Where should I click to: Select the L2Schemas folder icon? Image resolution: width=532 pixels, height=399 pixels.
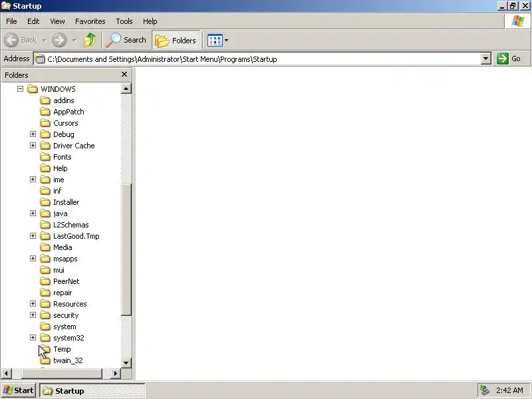(45, 225)
